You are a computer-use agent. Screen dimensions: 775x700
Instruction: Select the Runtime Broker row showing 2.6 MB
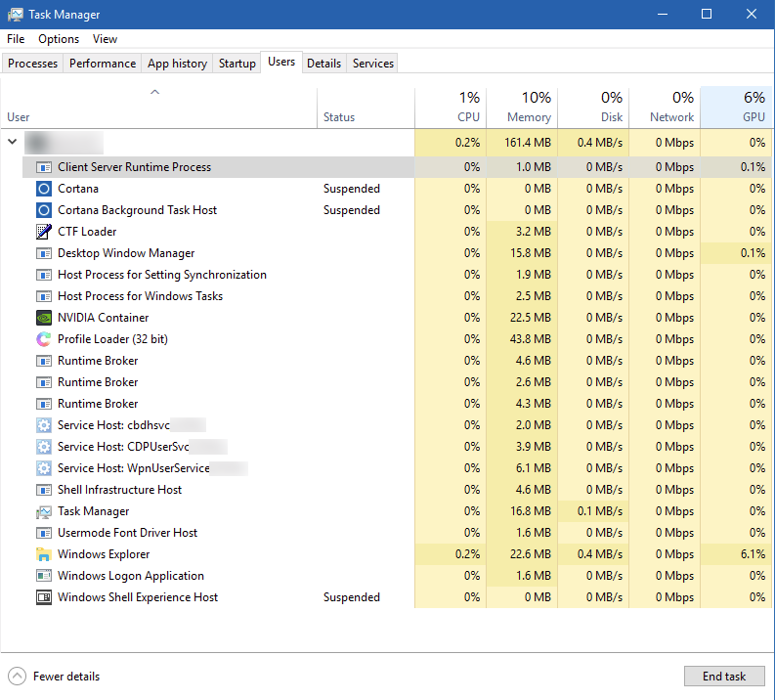pyautogui.click(x=397, y=382)
